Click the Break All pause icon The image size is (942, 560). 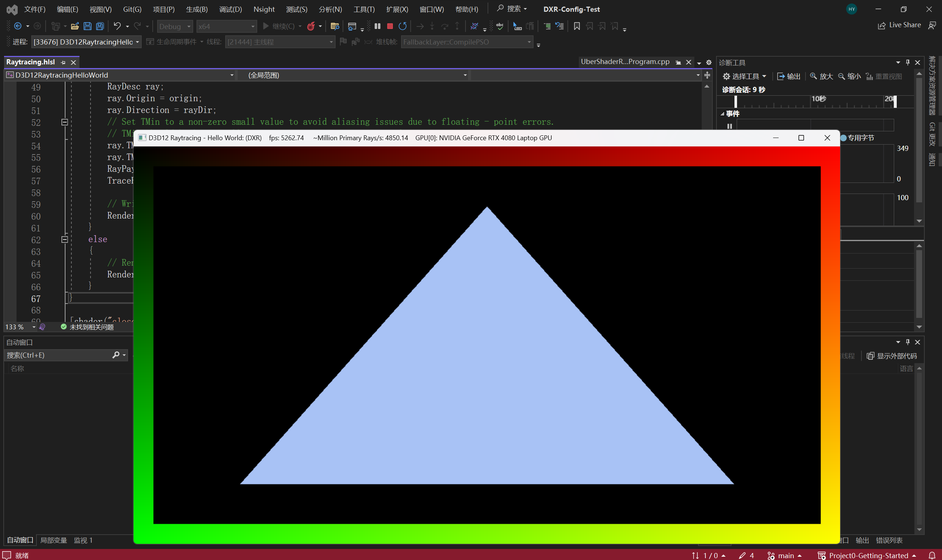tap(378, 26)
